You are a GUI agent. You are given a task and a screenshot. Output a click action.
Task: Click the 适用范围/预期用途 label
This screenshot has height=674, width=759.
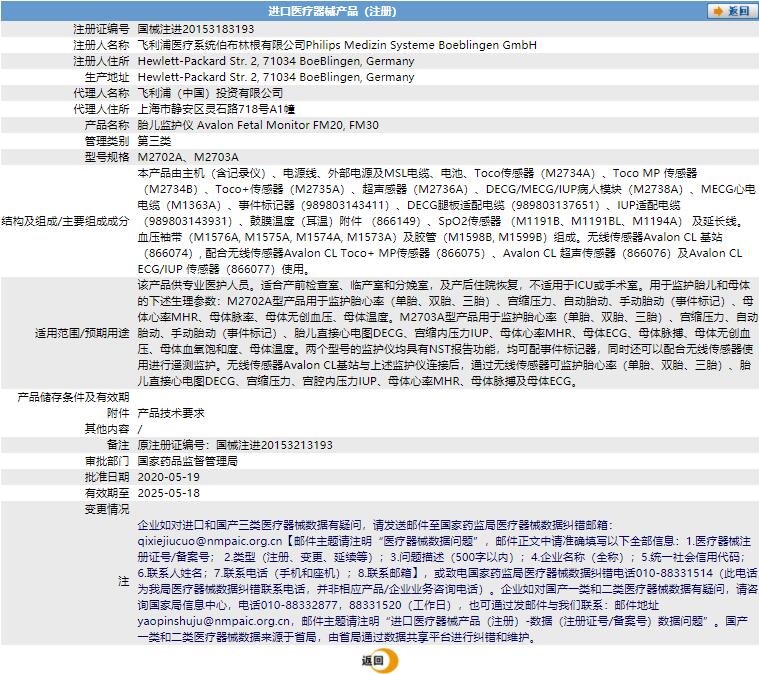coord(82,333)
